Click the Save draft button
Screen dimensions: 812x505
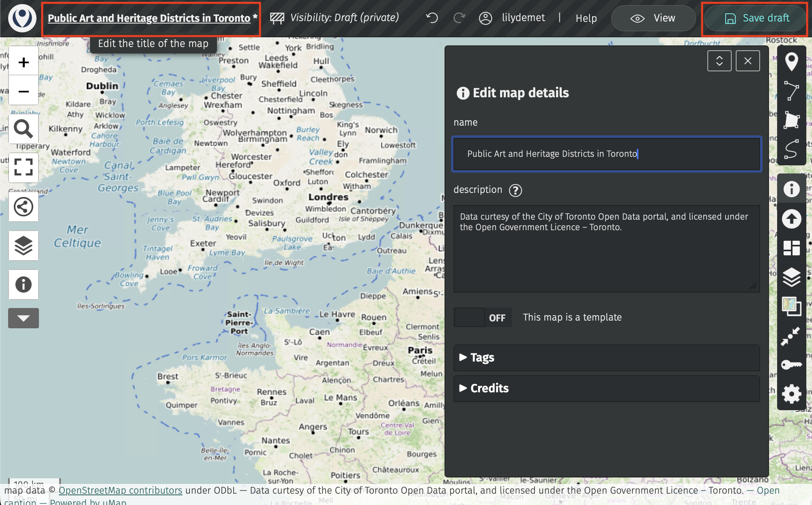[x=756, y=18]
